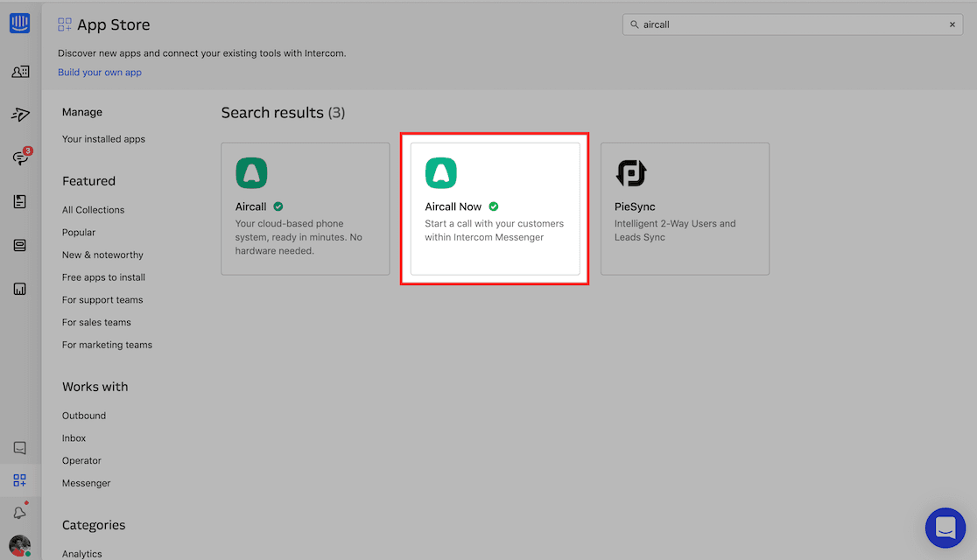Click the aircall search input field
Viewport: 977px width, 560px height.
coord(788,25)
